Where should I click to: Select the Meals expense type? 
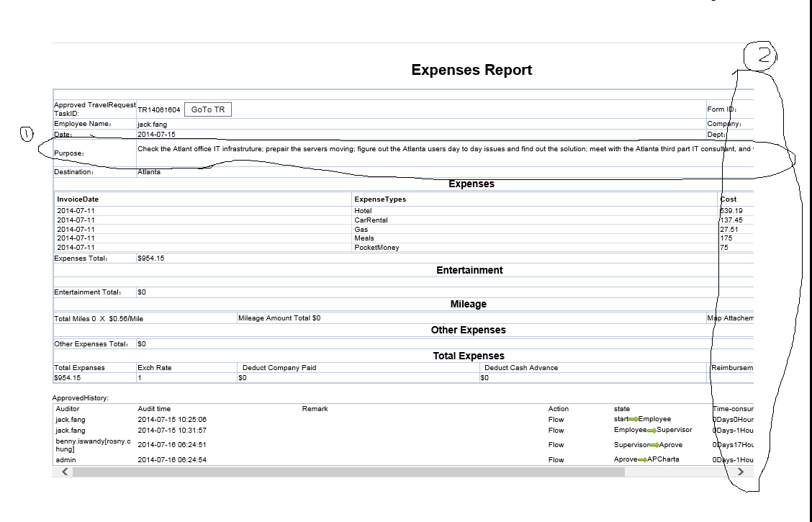[364, 238]
